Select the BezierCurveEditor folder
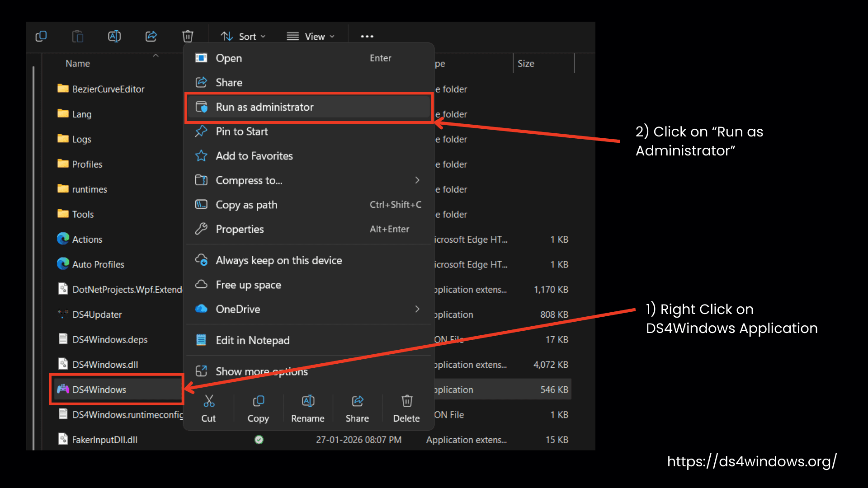868x488 pixels. click(101, 89)
